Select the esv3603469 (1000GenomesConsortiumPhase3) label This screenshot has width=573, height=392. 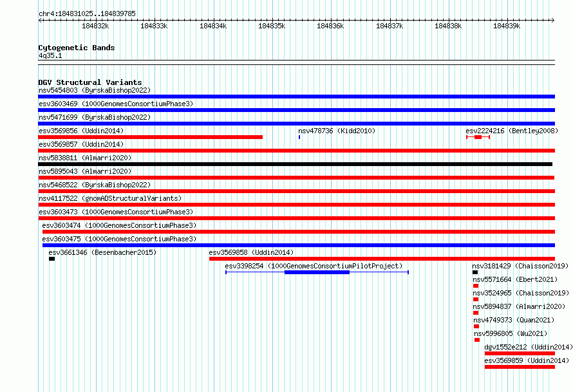pos(116,104)
